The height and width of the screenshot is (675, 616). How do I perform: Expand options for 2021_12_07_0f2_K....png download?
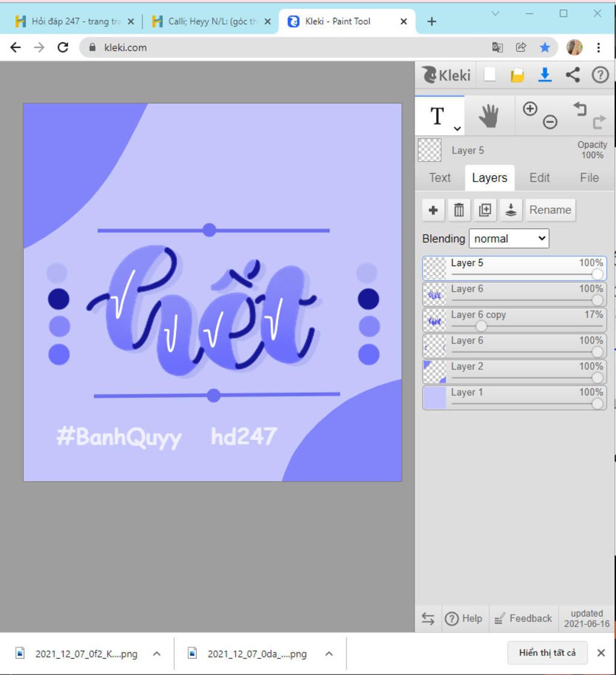[x=156, y=654]
